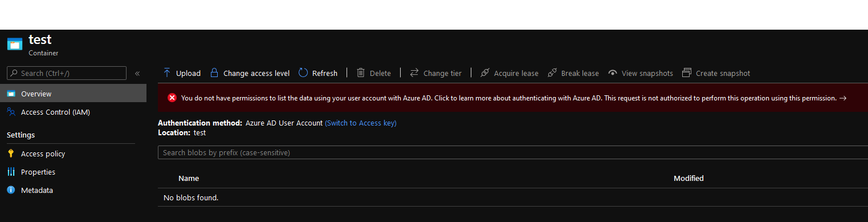Screen dimensions: 868x222
Task: Click the Break lease label
Action: click(x=580, y=73)
